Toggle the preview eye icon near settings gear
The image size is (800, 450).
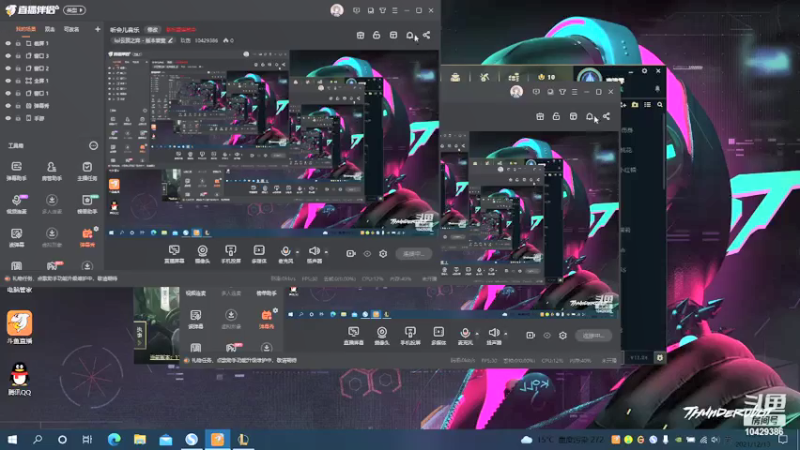tap(367, 254)
